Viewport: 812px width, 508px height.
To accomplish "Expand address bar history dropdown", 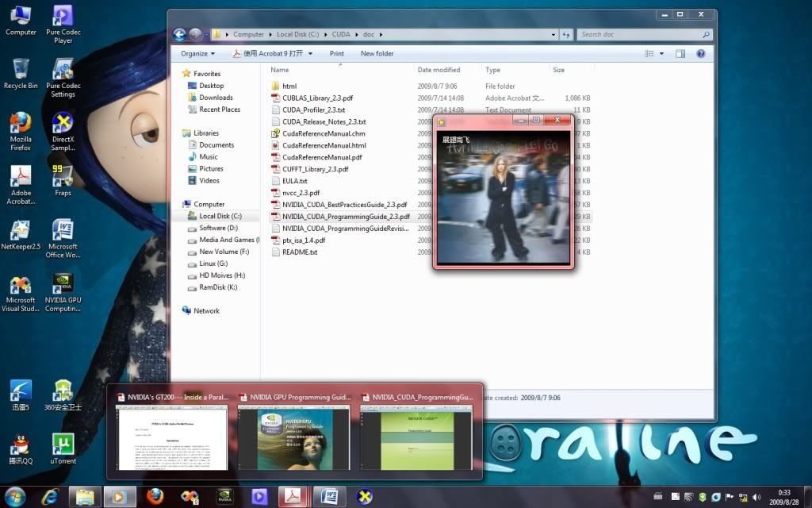I will [552, 34].
